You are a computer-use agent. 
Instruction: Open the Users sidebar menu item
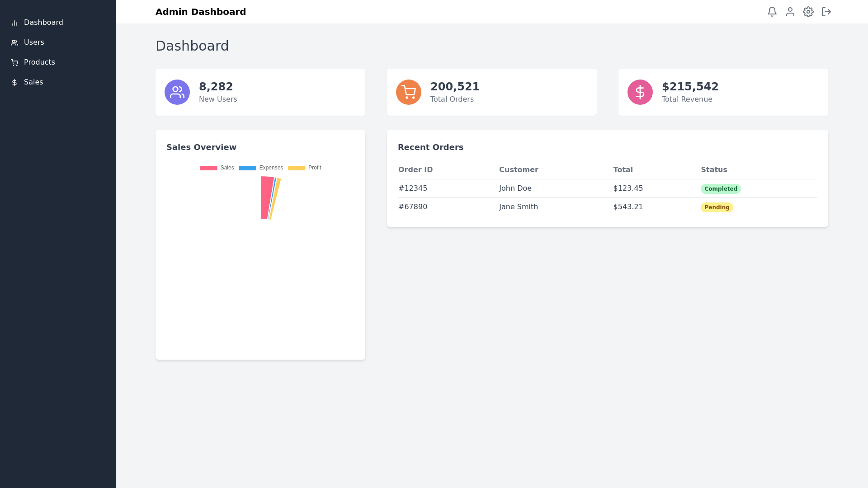coord(58,42)
